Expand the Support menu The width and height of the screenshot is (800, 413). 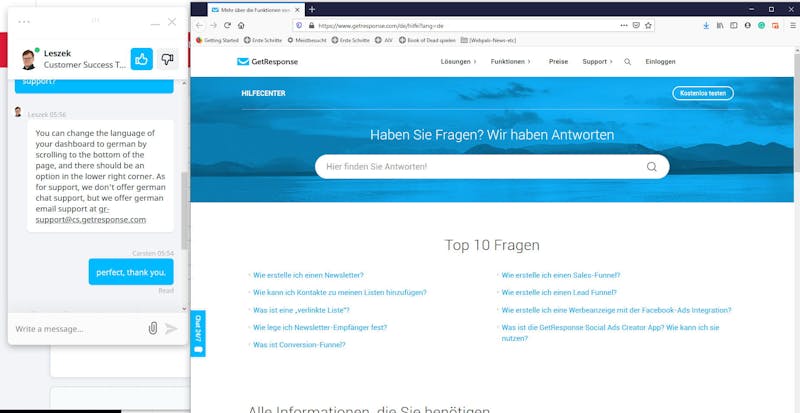click(x=597, y=62)
